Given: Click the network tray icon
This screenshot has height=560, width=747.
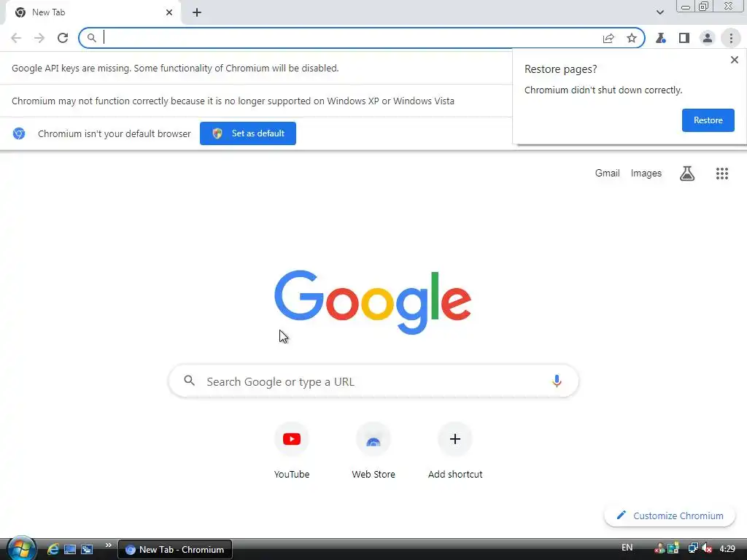Looking at the screenshot, I should 693,549.
